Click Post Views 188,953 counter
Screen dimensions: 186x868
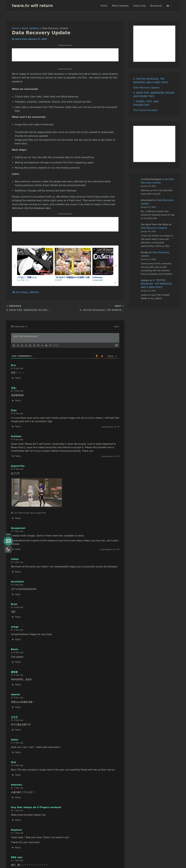(x=25, y=293)
